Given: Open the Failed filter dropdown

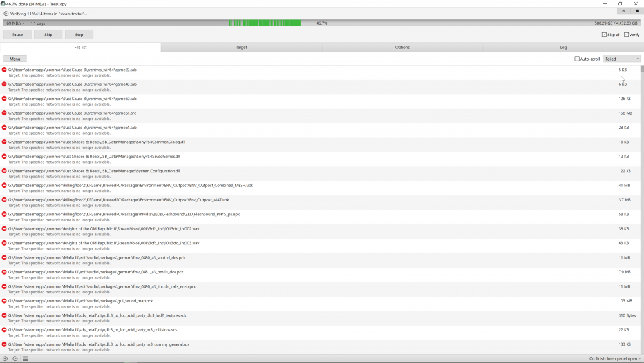Looking at the screenshot, I should tap(622, 59).
